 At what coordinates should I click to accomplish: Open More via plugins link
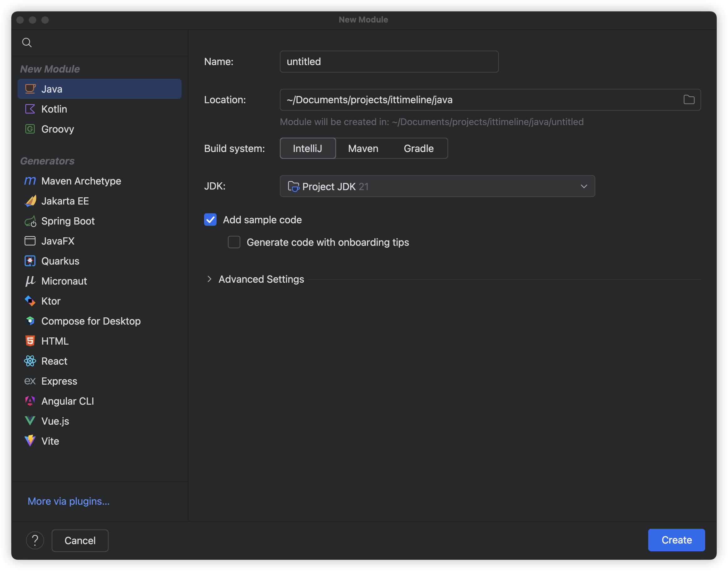coord(69,501)
